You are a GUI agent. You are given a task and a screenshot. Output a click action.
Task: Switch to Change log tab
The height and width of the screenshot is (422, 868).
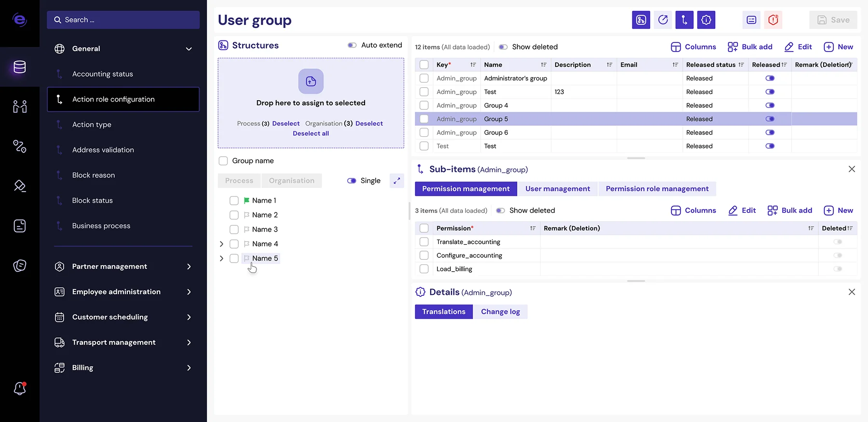point(500,312)
